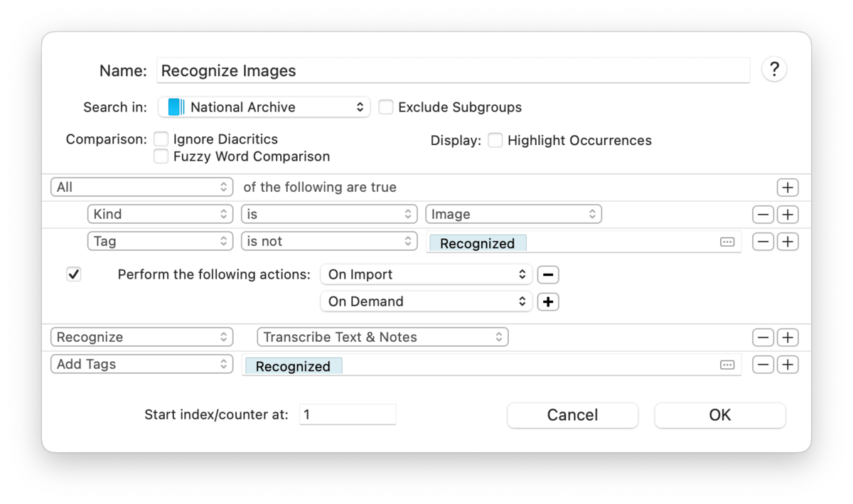This screenshot has height=504, width=853.
Task: Uncheck Perform the following actions checkbox
Action: [74, 274]
